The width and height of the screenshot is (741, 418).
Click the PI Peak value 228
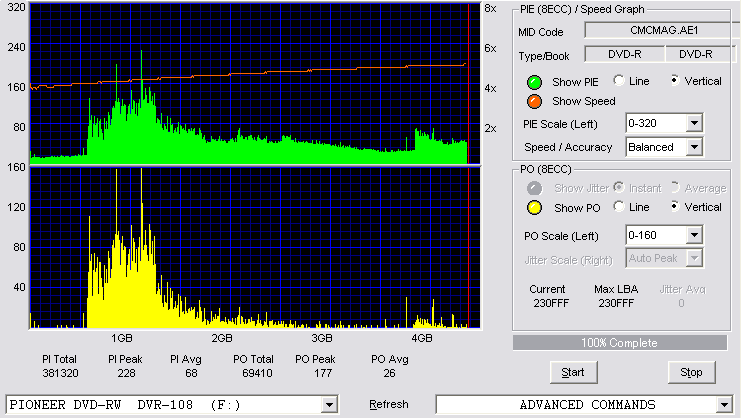click(126, 373)
